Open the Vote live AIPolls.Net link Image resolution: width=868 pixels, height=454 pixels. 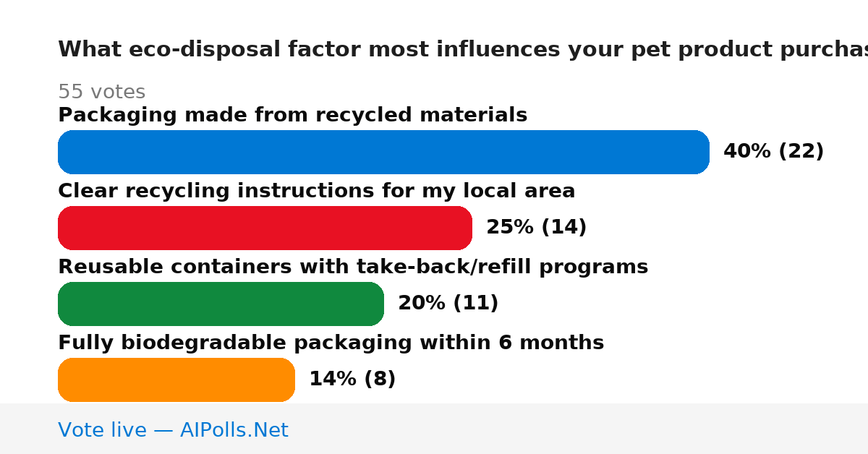[173, 430]
